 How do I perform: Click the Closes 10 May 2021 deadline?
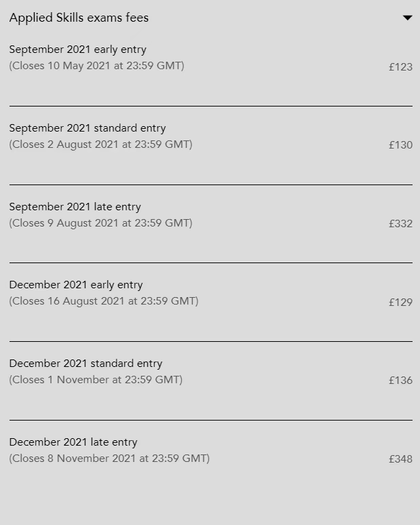click(x=96, y=66)
